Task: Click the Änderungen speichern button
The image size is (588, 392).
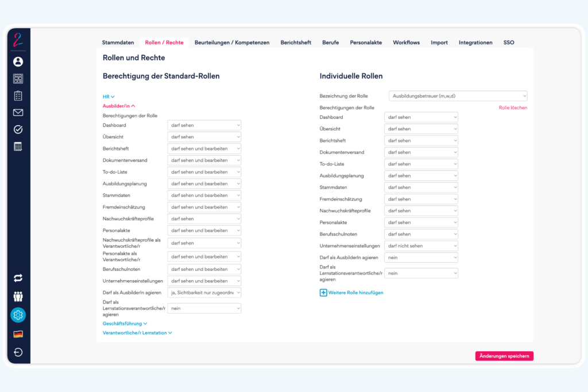Action: click(x=504, y=356)
